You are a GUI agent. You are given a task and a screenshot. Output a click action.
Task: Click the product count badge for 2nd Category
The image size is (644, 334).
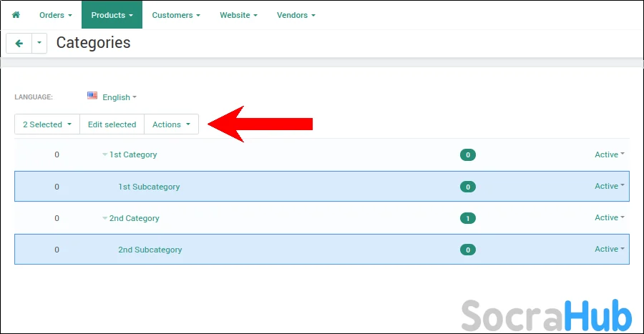[467, 218]
